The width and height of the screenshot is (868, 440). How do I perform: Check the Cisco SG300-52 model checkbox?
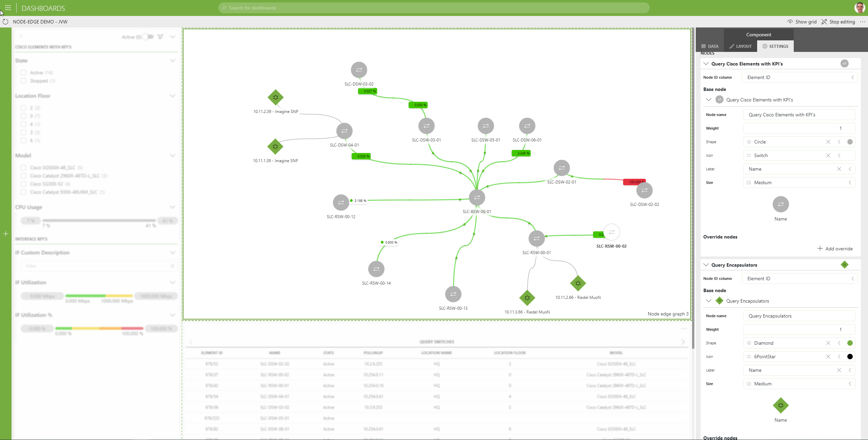(23, 184)
